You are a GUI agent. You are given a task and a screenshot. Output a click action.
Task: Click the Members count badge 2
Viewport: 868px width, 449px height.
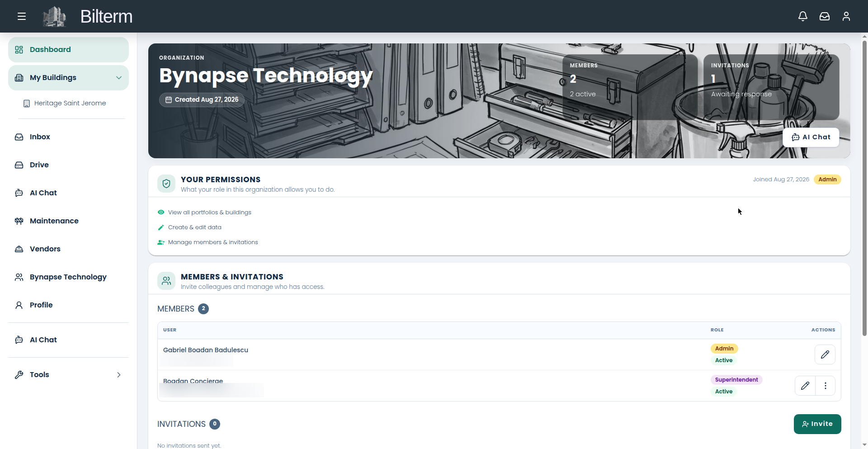pyautogui.click(x=203, y=309)
